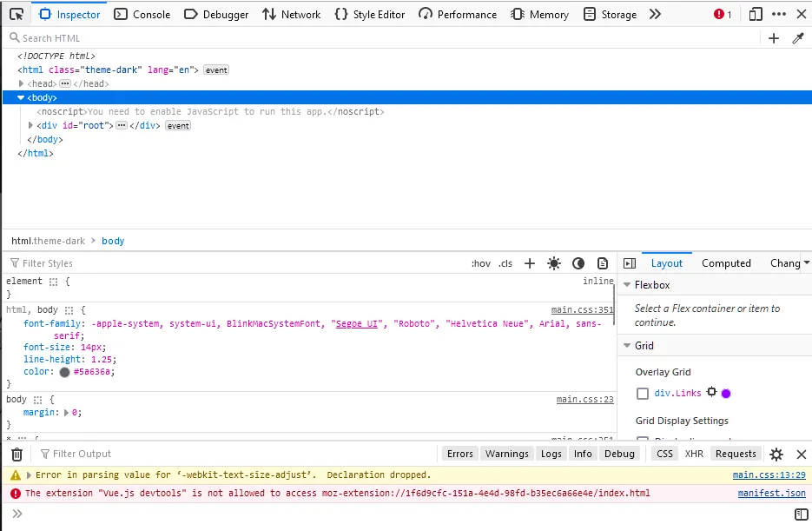This screenshot has width=812, height=531.
Task: Collapse the Flexbox section
Action: coord(627,285)
